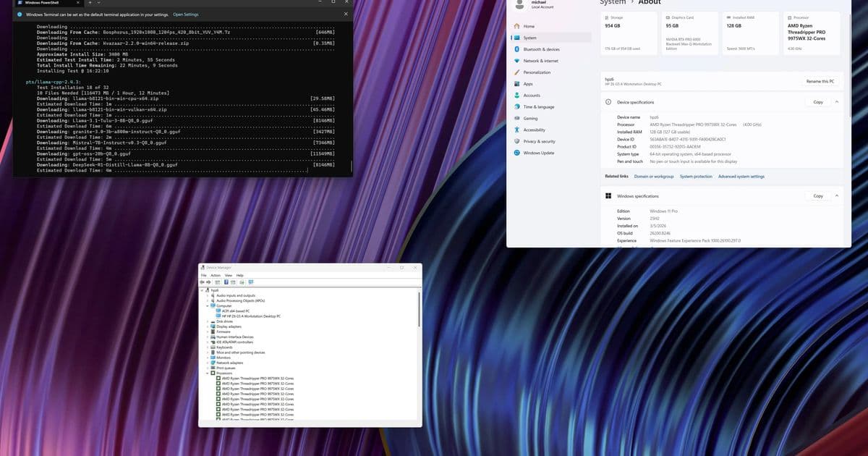
Task: Collapse the Device specifications section
Action: [835, 102]
